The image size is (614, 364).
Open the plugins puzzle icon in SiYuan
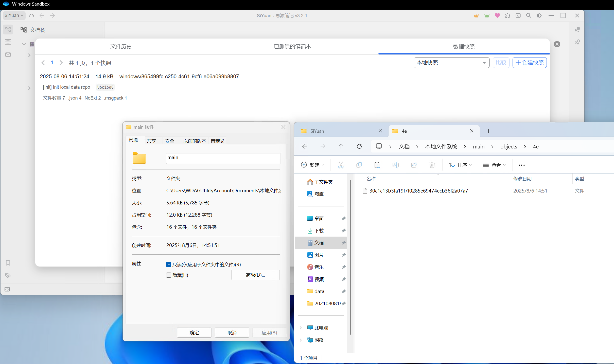(x=507, y=15)
